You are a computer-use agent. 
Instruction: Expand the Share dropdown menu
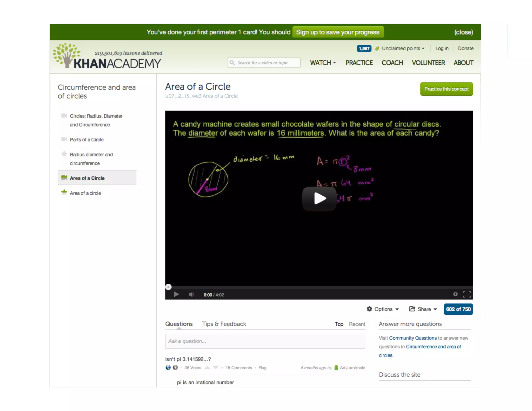423,309
